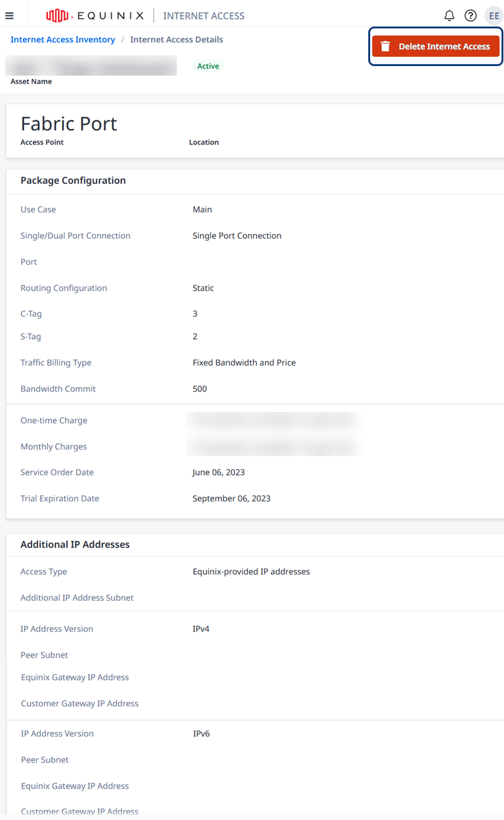Open the hamburger navigation menu
The image size is (504, 820).
coord(9,16)
